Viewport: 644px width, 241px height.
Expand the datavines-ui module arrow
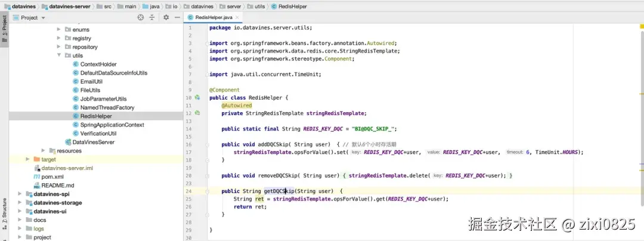coord(20,211)
